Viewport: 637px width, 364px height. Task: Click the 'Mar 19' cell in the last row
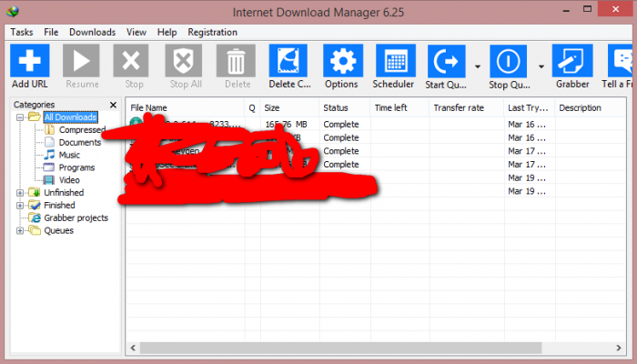click(527, 191)
